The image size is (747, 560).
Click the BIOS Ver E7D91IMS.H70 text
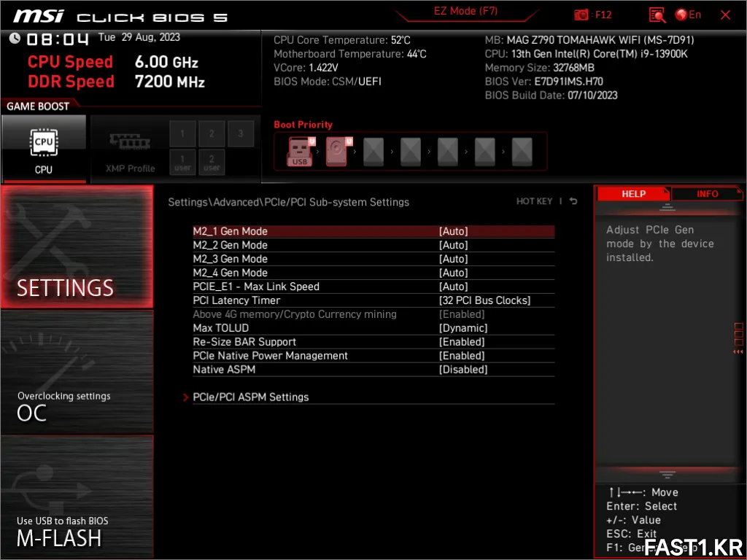coord(544,82)
